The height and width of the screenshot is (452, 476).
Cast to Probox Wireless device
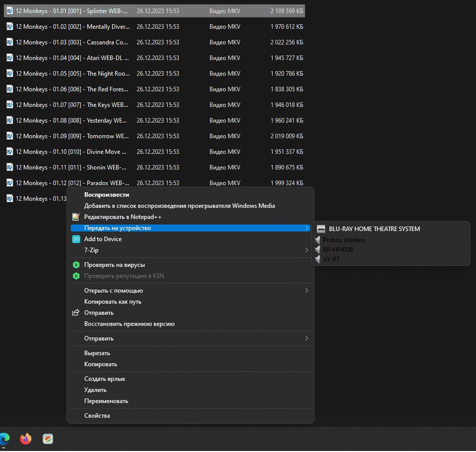(x=344, y=240)
